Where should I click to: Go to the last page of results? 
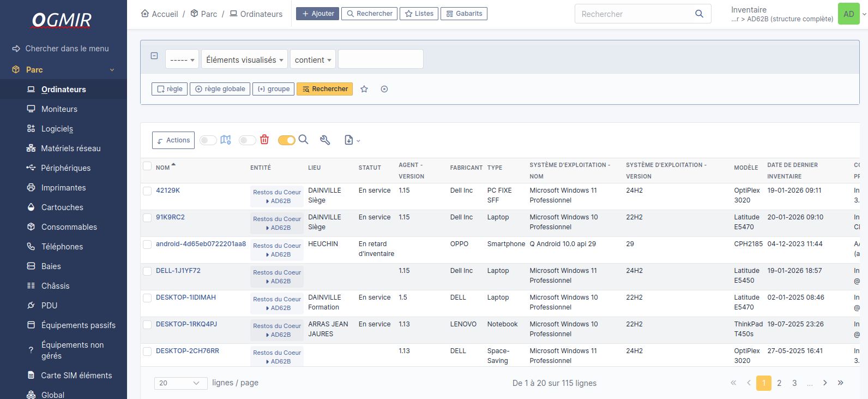coord(840,383)
